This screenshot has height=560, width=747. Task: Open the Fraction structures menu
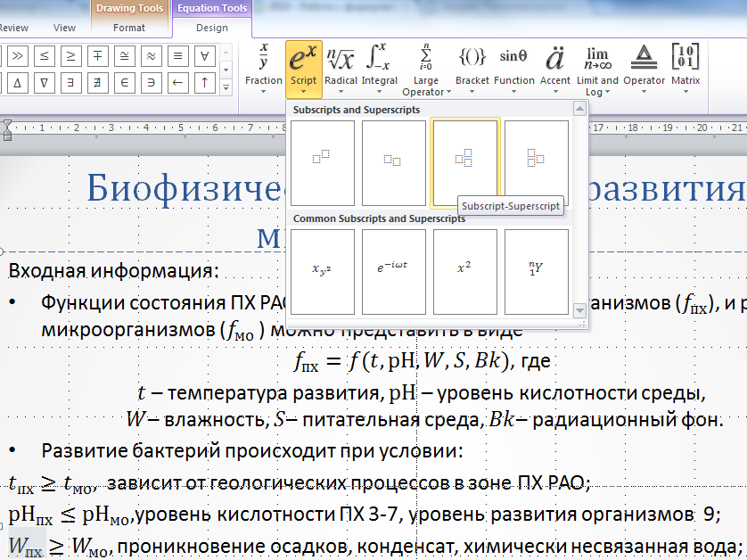point(264,69)
